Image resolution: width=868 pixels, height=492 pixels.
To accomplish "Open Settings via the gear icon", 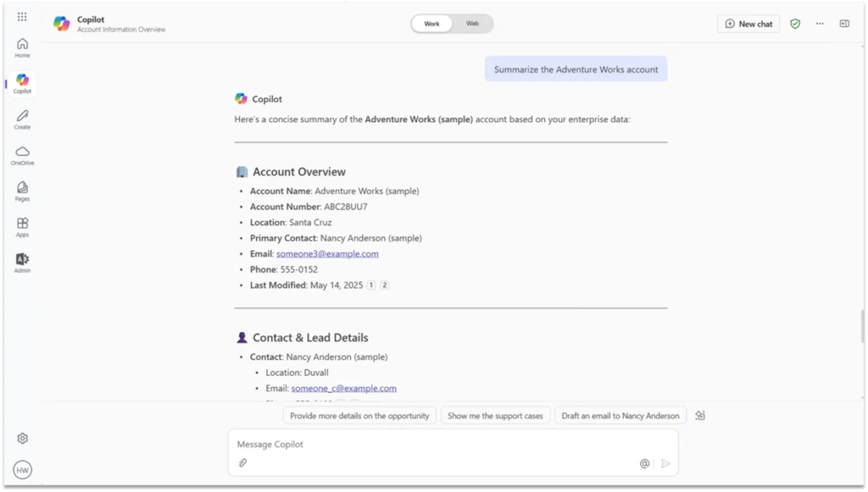I will (x=22, y=438).
